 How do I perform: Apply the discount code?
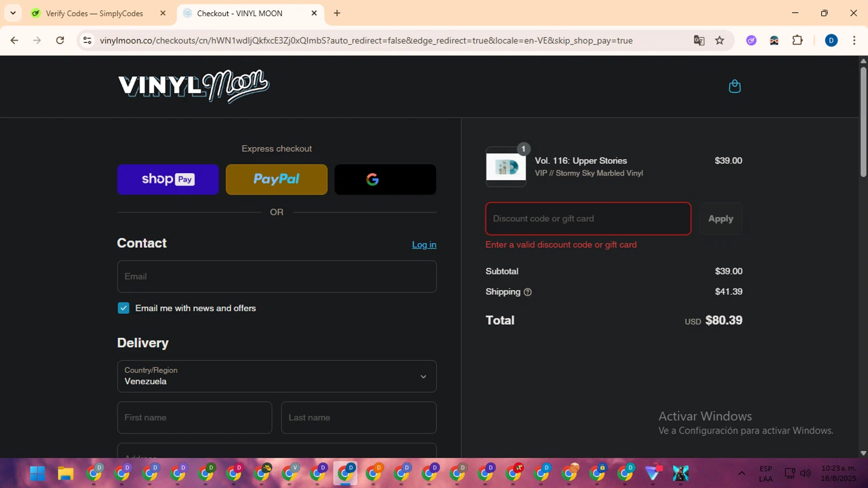pos(720,219)
